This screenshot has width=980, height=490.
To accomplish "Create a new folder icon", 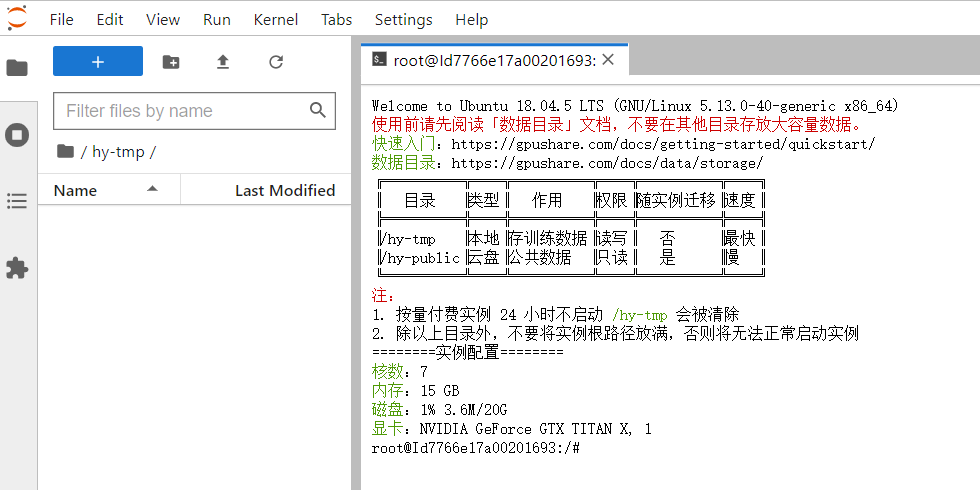I will (x=171, y=61).
